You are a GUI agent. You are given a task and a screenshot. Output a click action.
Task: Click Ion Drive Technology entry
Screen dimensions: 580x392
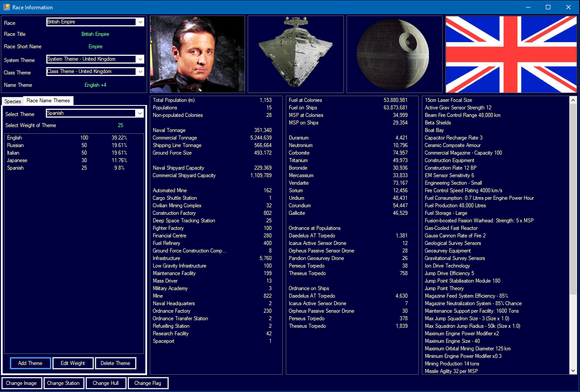click(x=447, y=266)
